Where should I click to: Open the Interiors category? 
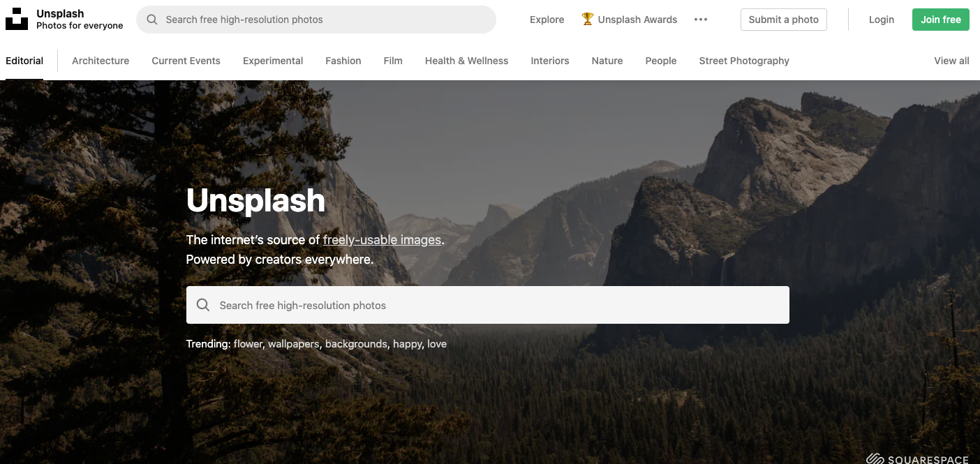(550, 61)
